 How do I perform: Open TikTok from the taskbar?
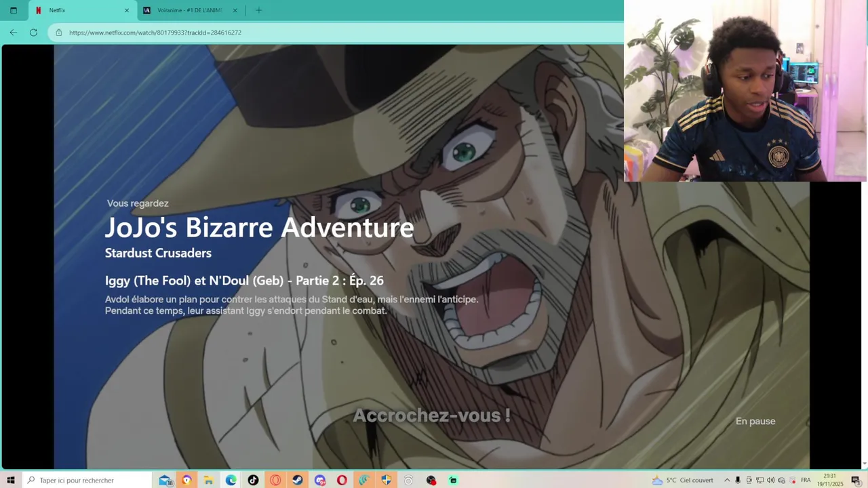[x=253, y=480]
